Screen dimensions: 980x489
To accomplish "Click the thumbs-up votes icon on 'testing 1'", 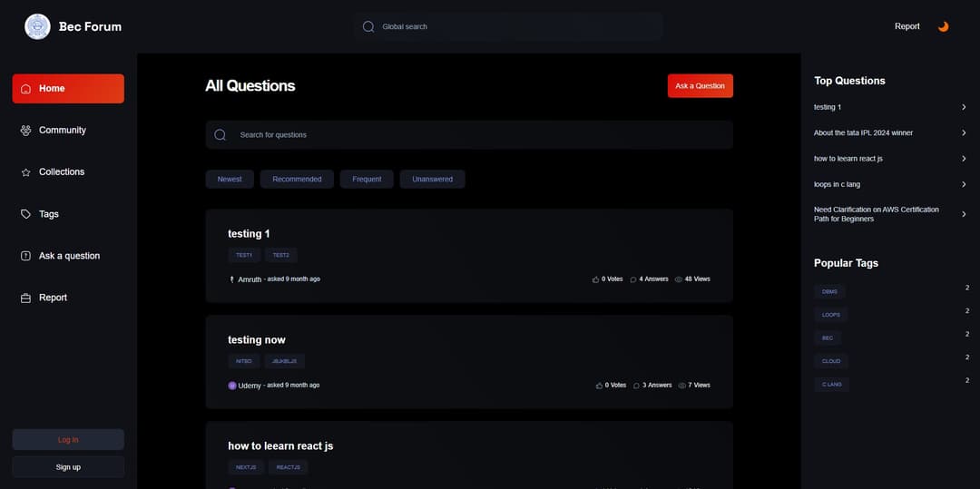I will point(596,279).
